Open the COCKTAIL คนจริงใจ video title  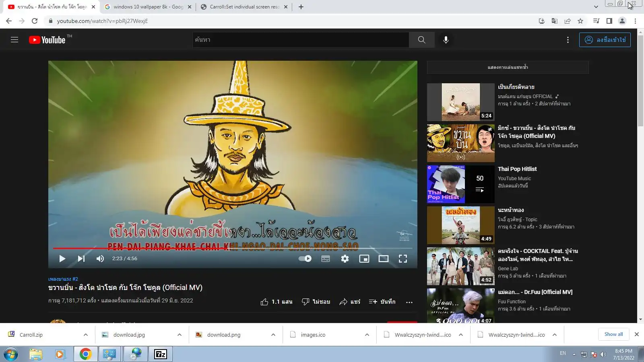[538, 255]
